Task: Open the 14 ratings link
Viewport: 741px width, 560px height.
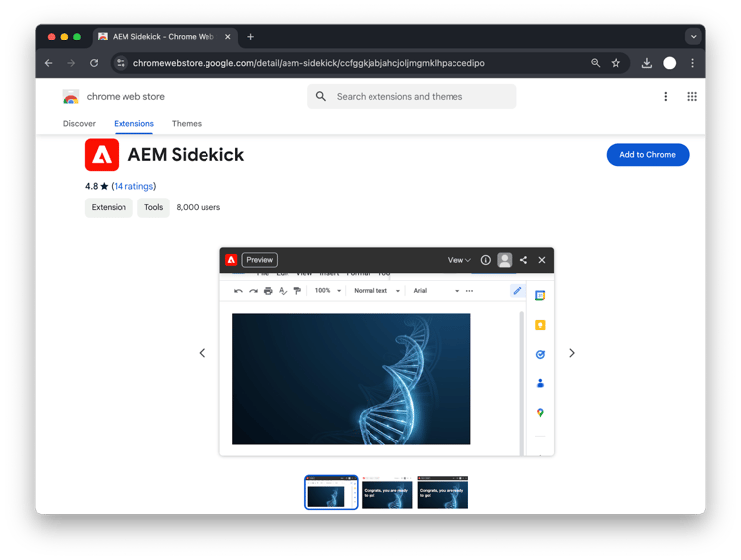Action: [x=133, y=186]
